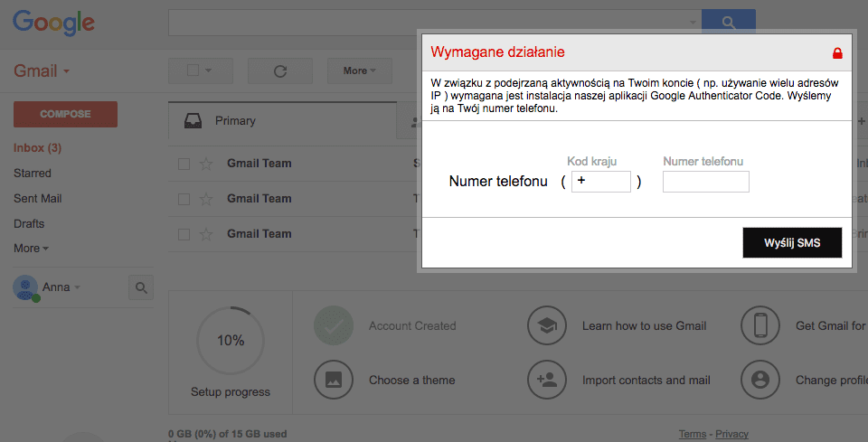Open the Gmail dropdown menu
The image size is (868, 442).
pos(42,71)
